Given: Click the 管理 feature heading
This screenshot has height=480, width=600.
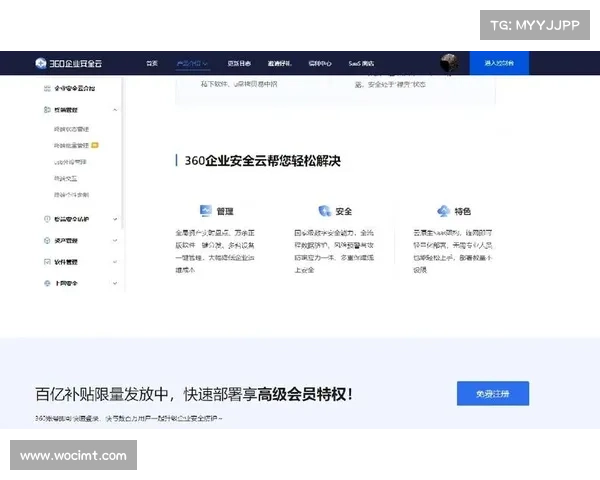Looking at the screenshot, I should (225, 211).
